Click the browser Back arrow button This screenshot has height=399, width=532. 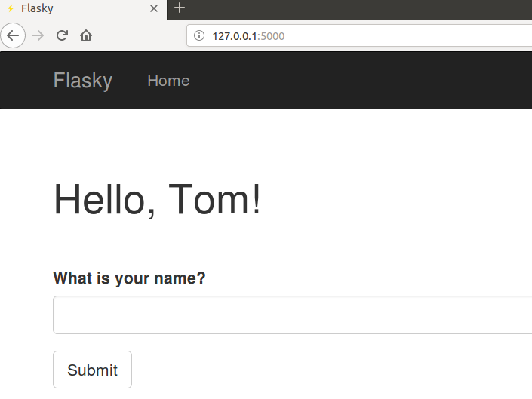[x=13, y=35]
